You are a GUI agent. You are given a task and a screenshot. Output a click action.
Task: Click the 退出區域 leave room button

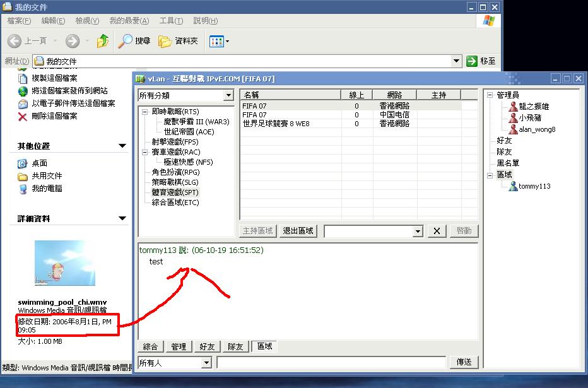pos(298,231)
